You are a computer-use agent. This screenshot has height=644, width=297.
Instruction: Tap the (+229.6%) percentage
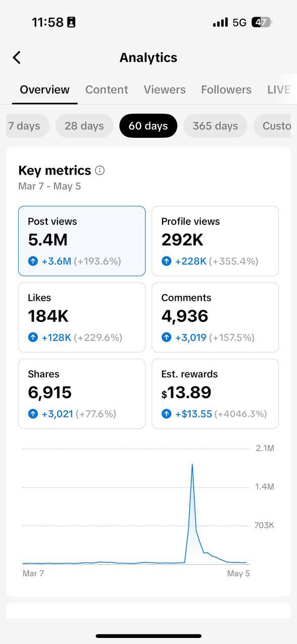pyautogui.click(x=98, y=338)
